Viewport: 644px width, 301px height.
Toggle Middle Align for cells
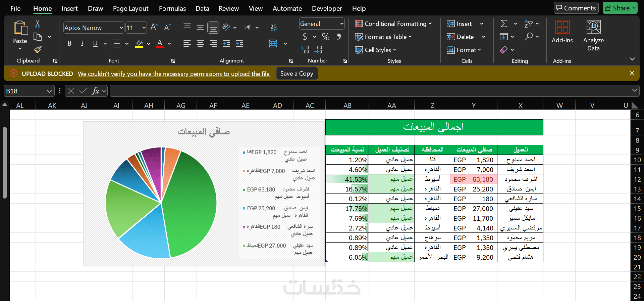point(200,27)
